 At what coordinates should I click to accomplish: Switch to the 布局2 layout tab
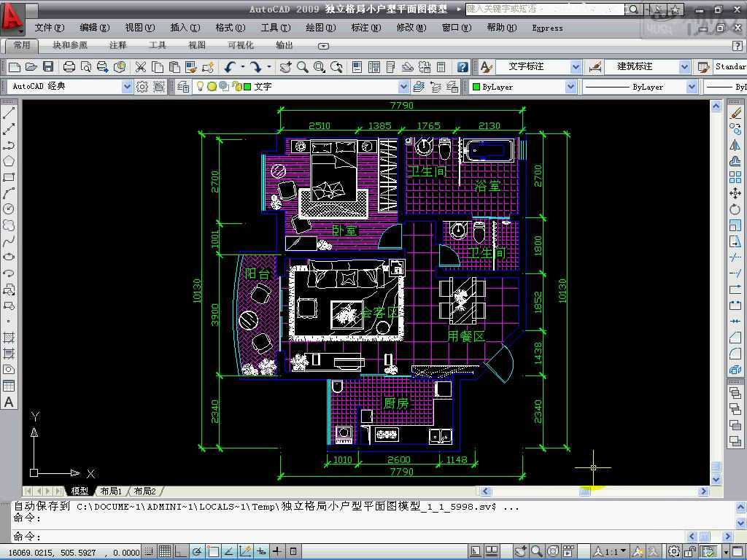(144, 491)
